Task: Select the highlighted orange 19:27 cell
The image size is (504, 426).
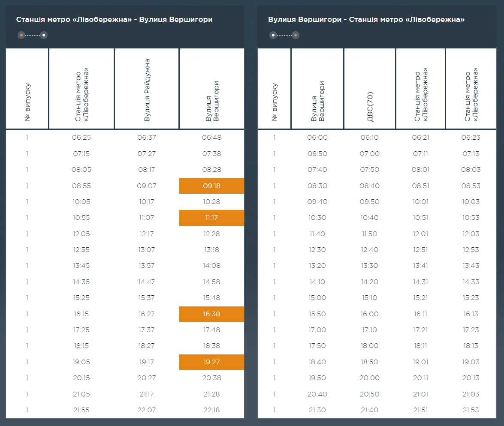Action: point(211,362)
